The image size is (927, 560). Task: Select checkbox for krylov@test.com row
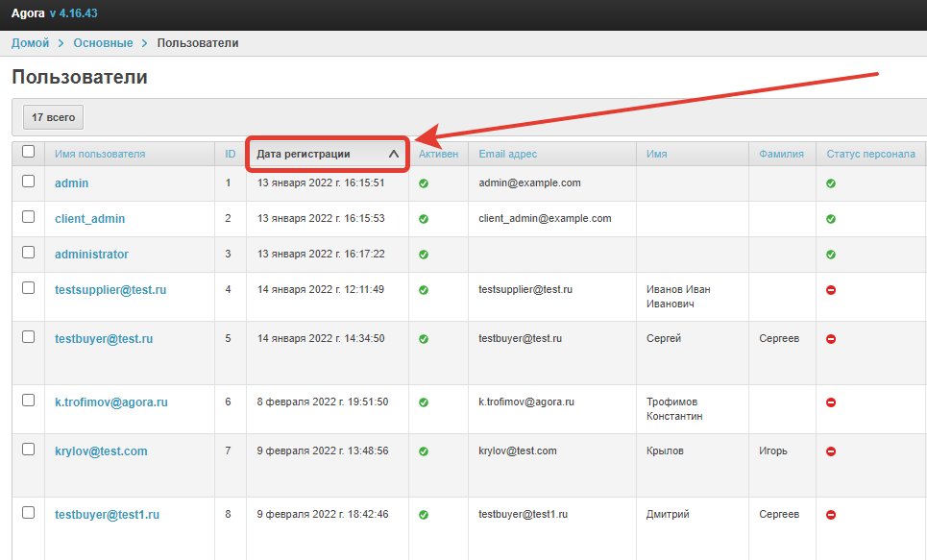28,450
